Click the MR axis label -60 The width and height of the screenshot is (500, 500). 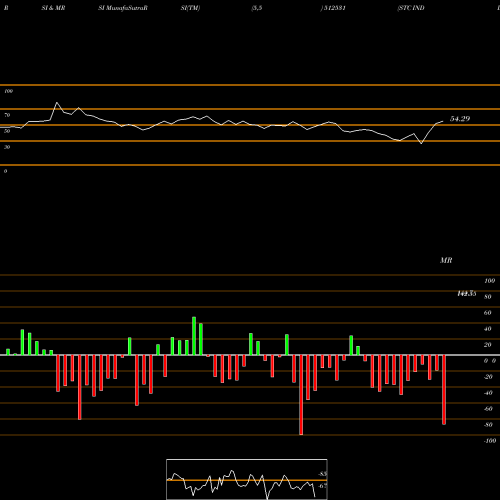pos(488,409)
